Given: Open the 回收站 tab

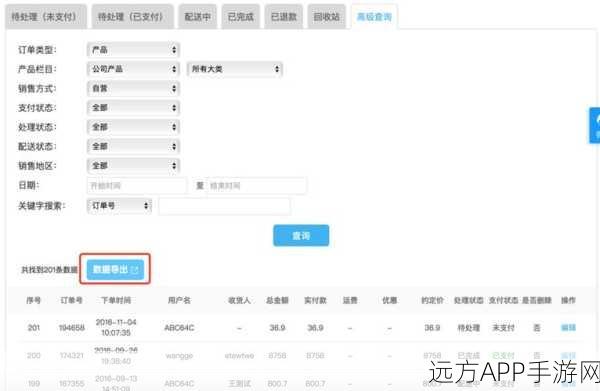Looking at the screenshot, I should coord(326,17).
